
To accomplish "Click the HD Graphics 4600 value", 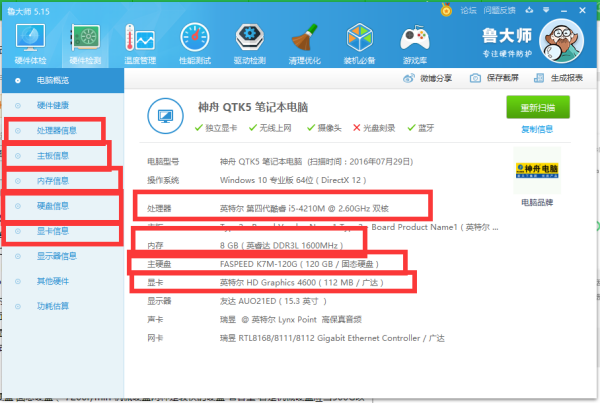I will point(302,283).
